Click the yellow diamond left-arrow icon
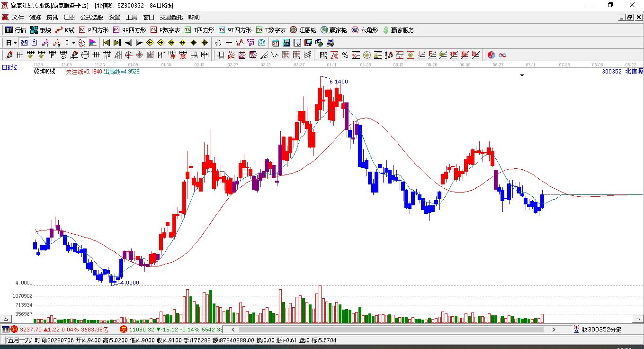The image size is (644, 349). pos(150,43)
